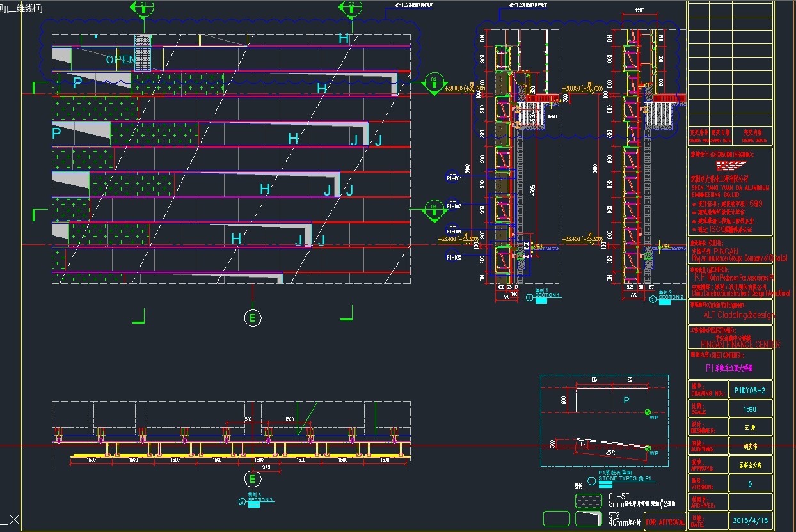Click the SECTION 2 view title
This screenshot has height=532, width=796.
670,297
